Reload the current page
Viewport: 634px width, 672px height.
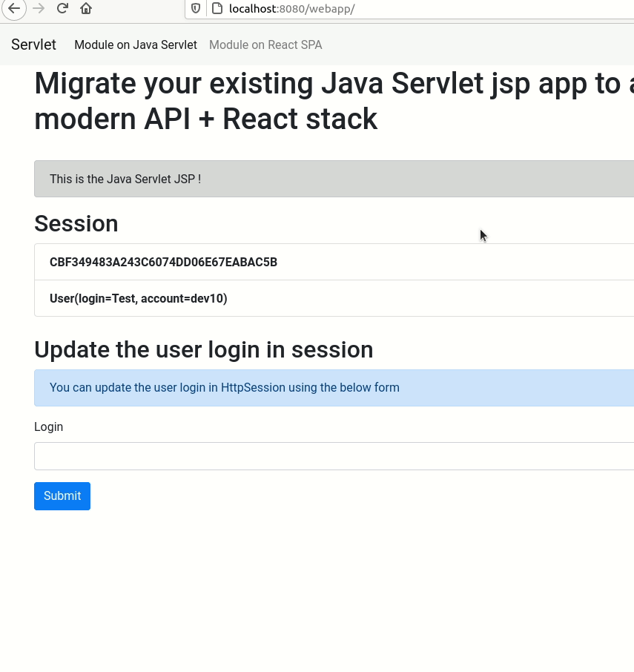62,9
